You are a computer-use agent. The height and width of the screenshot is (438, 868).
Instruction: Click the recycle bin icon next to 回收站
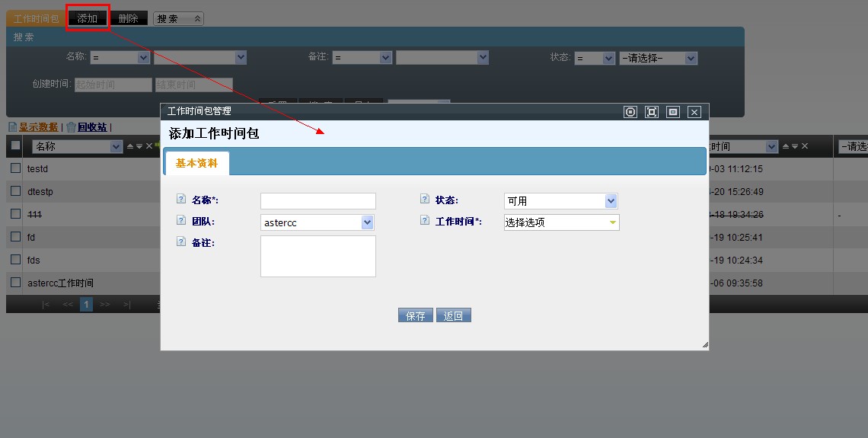(71, 127)
